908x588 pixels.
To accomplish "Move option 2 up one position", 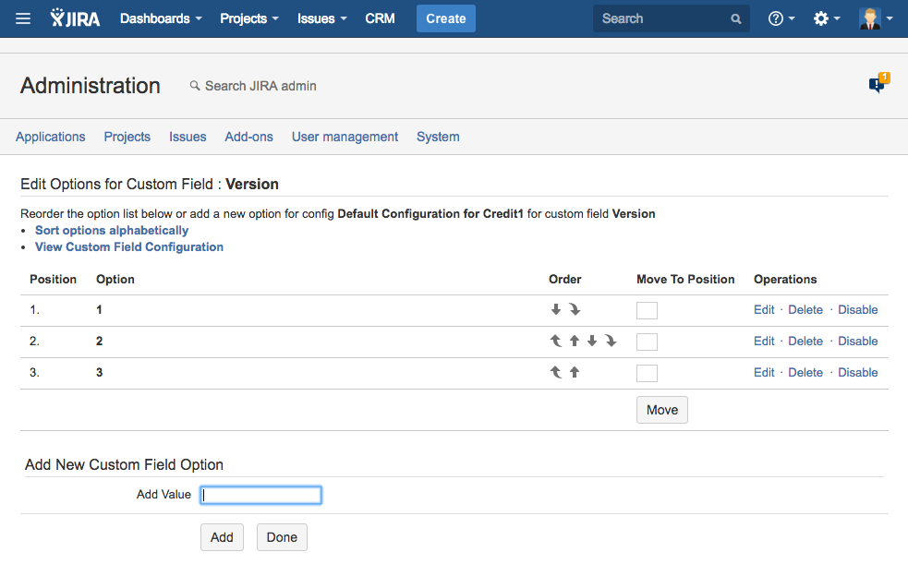I will click(x=575, y=342).
